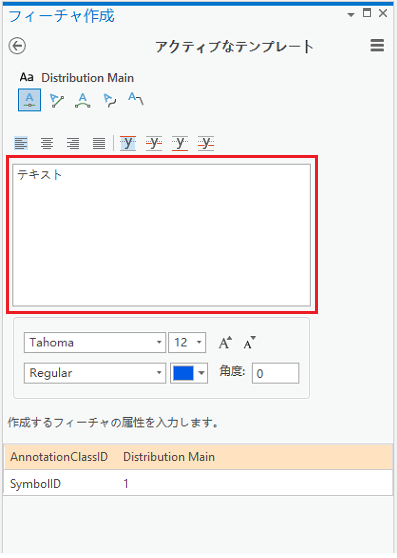Screen dimensions: 397x558
Task: Select the Horizontal Annotation tool
Action: pos(30,100)
